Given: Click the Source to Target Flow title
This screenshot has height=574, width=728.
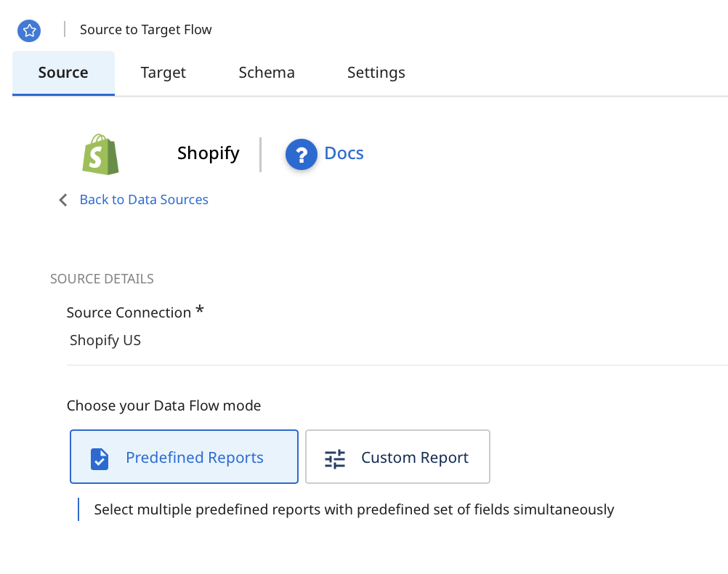Looking at the screenshot, I should click(146, 30).
